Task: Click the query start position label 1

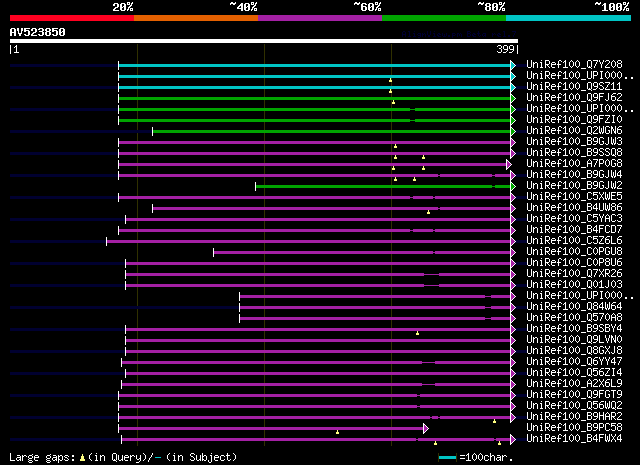Action: point(16,49)
